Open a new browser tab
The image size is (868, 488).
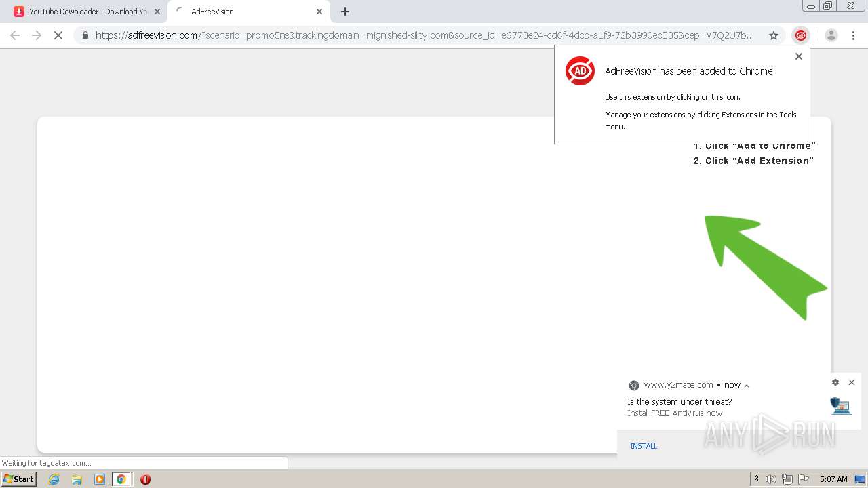click(x=345, y=12)
